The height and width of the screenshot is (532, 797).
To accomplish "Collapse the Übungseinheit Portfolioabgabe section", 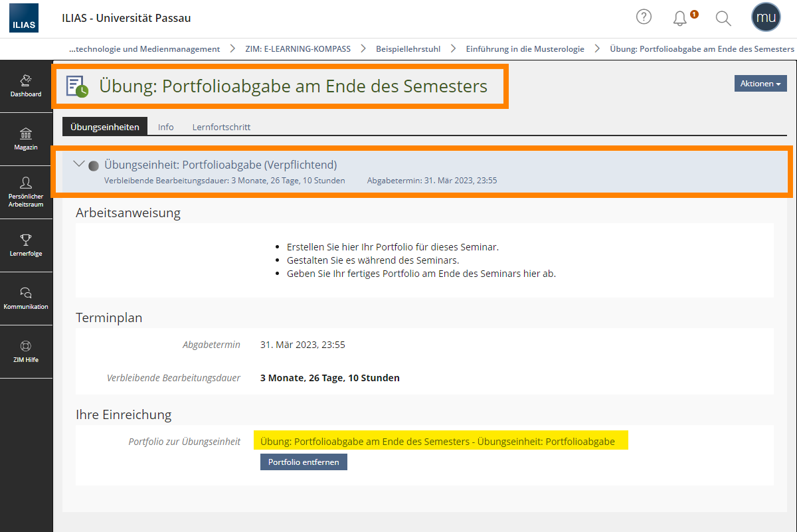I will 79,164.
